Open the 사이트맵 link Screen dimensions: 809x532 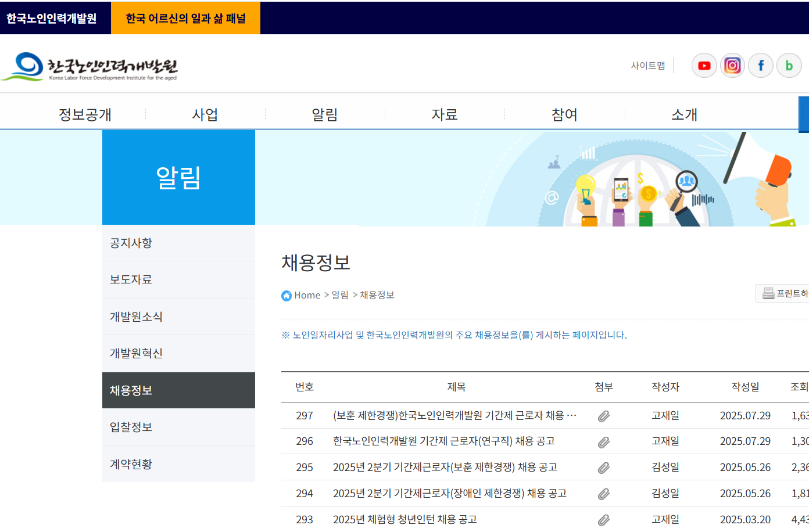(648, 65)
